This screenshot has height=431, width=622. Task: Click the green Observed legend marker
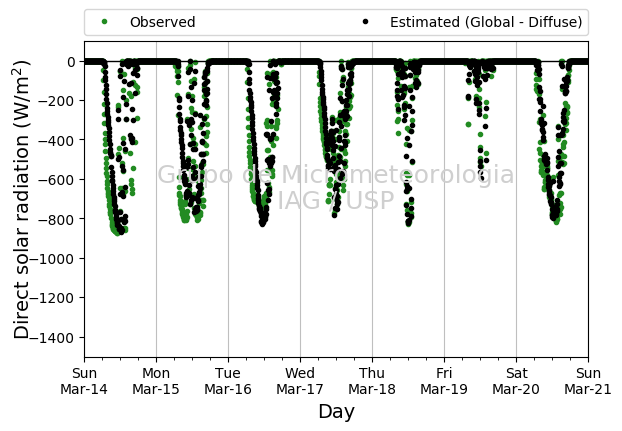pos(105,22)
